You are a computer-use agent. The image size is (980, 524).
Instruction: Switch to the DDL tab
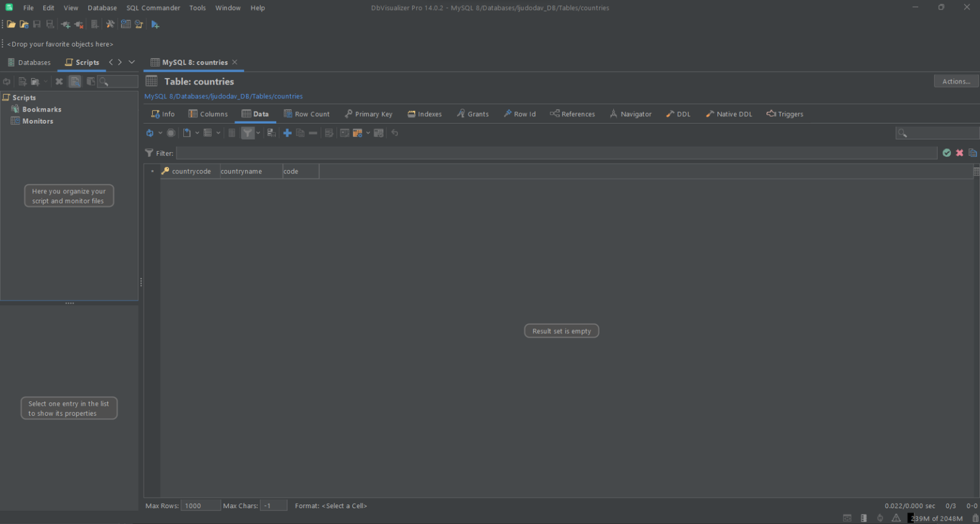point(678,114)
